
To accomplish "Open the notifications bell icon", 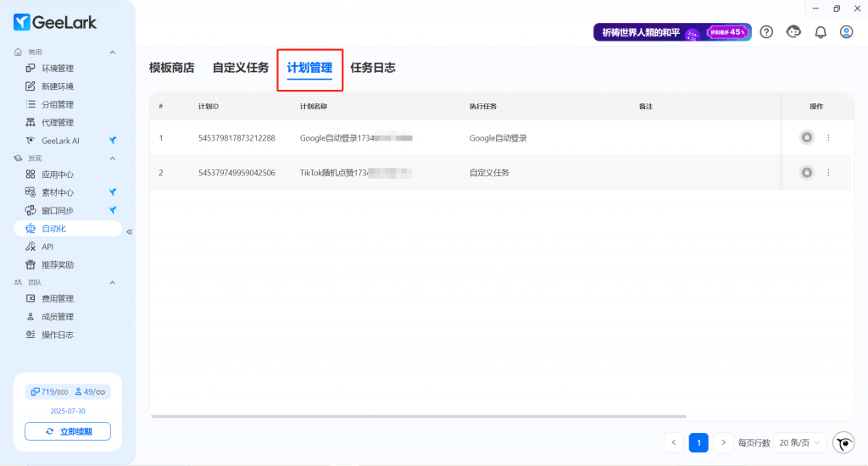I will tap(820, 32).
